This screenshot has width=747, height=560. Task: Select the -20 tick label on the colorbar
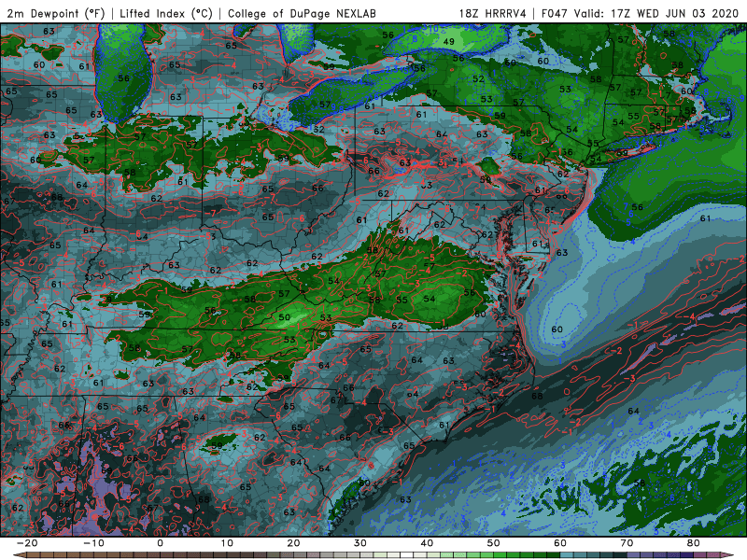[x=27, y=543]
